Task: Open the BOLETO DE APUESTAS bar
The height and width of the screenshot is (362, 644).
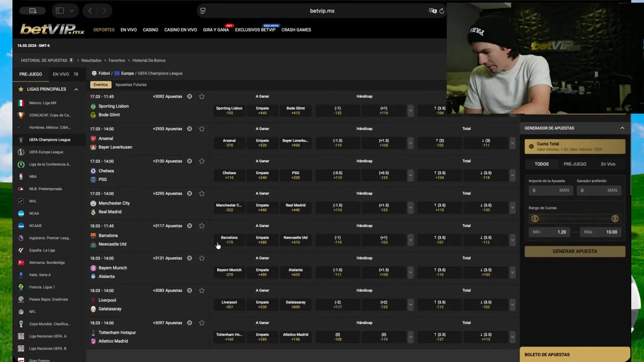Action: point(575,354)
